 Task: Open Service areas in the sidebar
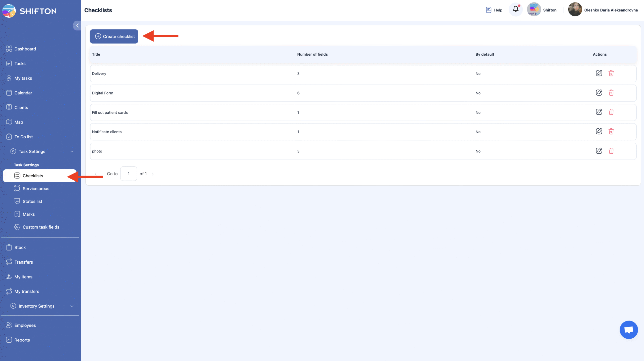point(36,188)
